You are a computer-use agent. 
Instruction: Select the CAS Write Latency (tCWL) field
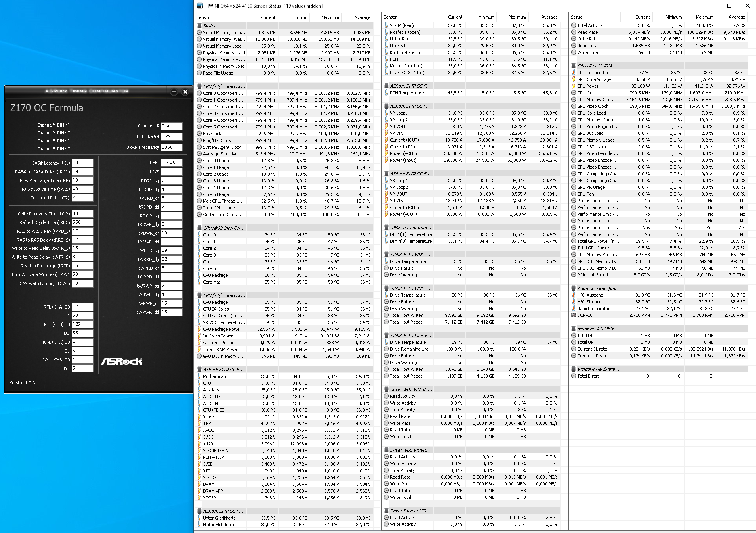[82, 284]
